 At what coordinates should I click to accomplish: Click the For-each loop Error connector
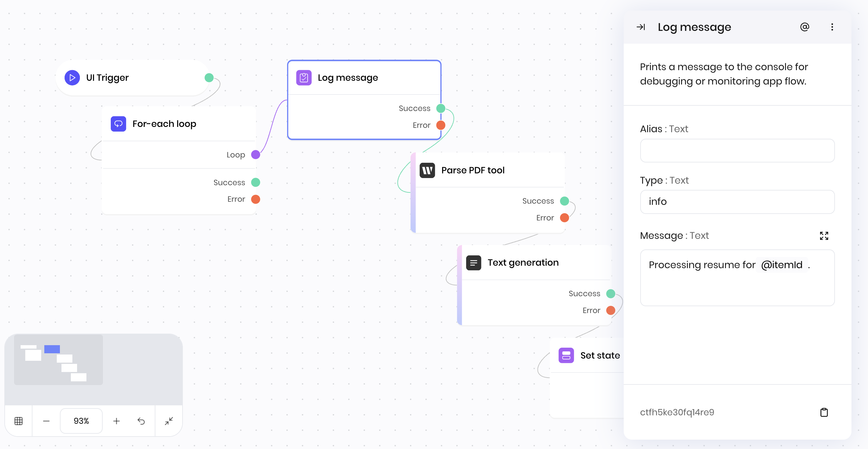pos(256,200)
